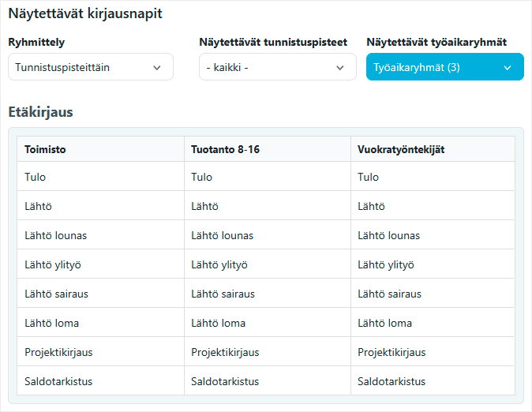Open the Ryhmittely dropdown

click(91, 68)
